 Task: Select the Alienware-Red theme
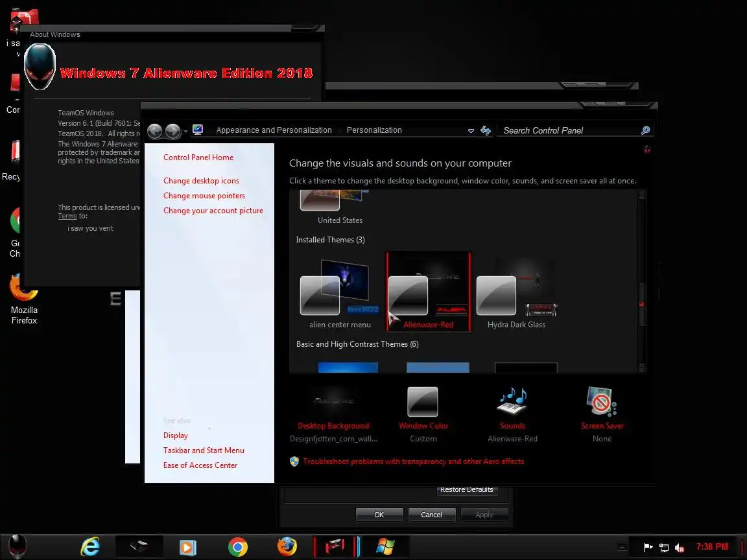(x=428, y=292)
